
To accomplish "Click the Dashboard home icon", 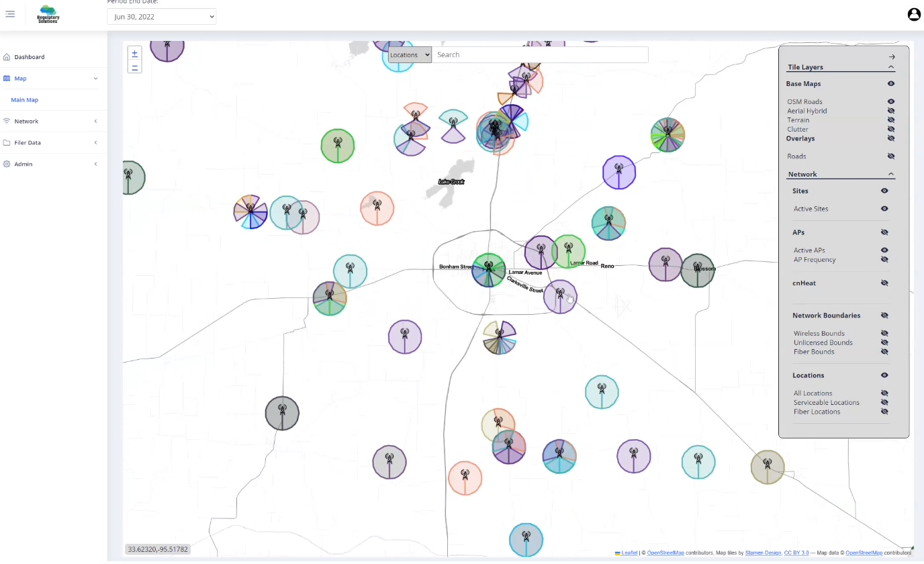I will [7, 57].
